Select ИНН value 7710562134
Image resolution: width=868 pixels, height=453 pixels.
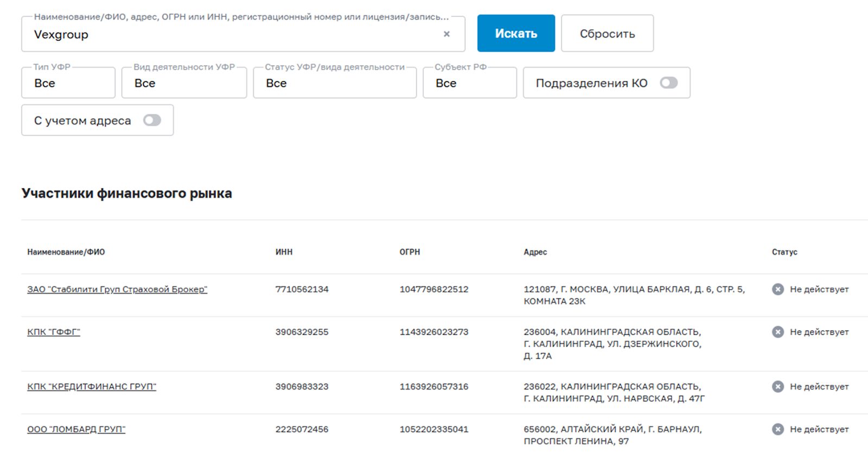coord(302,289)
